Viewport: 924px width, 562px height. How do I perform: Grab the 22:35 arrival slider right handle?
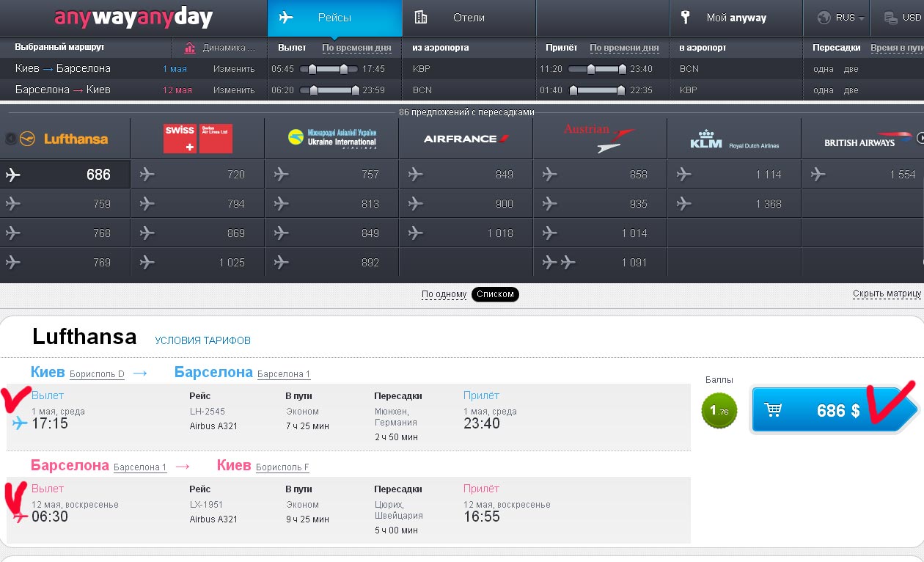pos(622,91)
